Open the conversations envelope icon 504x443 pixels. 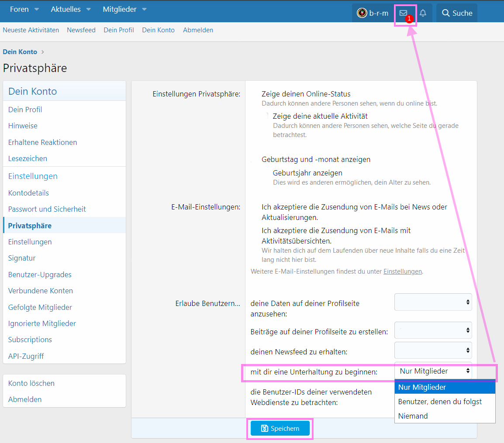(403, 13)
